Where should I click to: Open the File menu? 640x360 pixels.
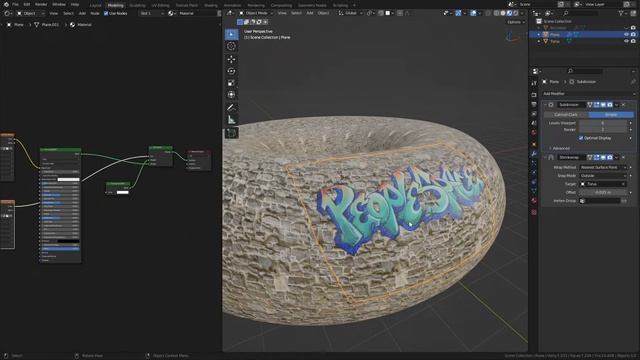click(16, 4)
